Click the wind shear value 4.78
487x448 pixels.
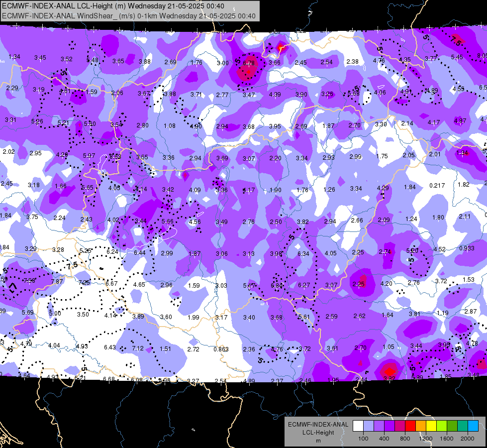click(472, 343)
